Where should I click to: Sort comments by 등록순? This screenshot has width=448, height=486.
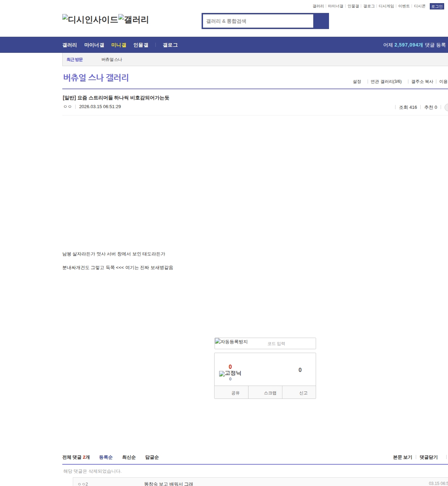click(x=106, y=457)
